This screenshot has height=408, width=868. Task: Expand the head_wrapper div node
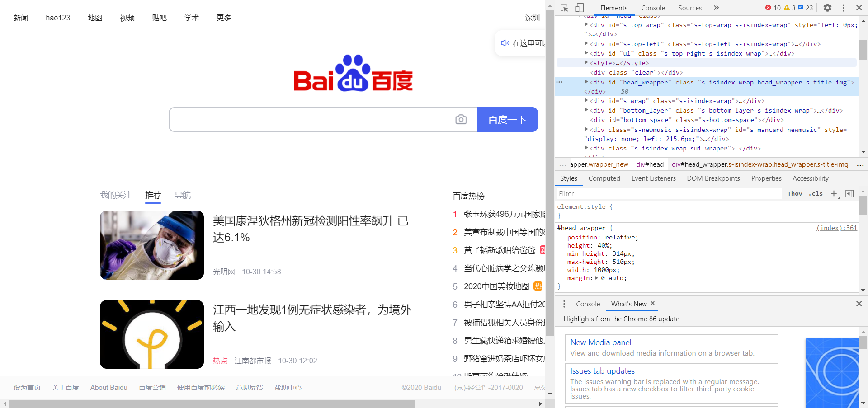[586, 82]
